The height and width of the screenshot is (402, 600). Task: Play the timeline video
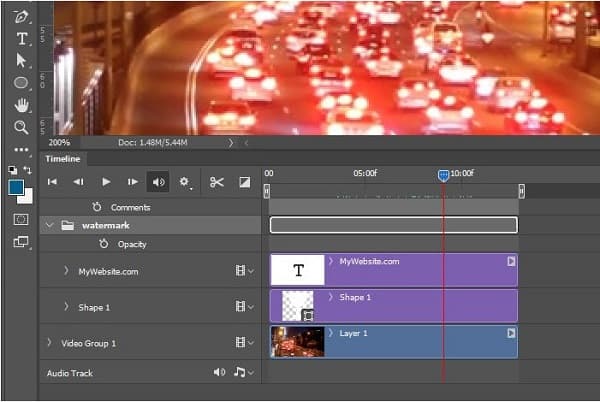[x=106, y=182]
